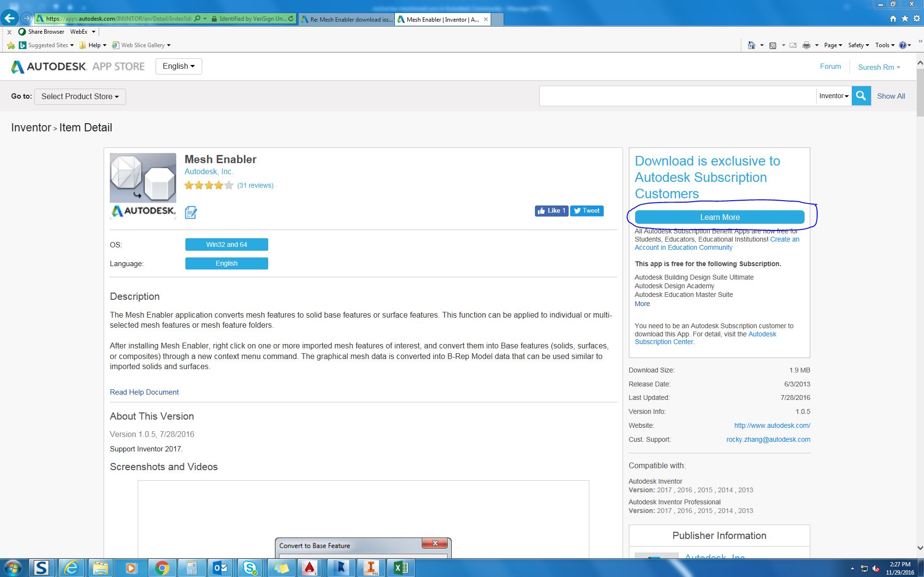Screen dimensions: 924x577
Task: Close the Mesh Enabler browser tab
Action: pyautogui.click(x=486, y=19)
